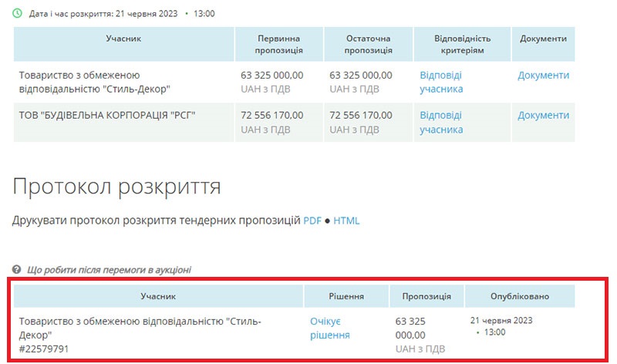Click the 72 556 170,00 initial offer amount
Screen dimensions: 617x364
(x=272, y=115)
